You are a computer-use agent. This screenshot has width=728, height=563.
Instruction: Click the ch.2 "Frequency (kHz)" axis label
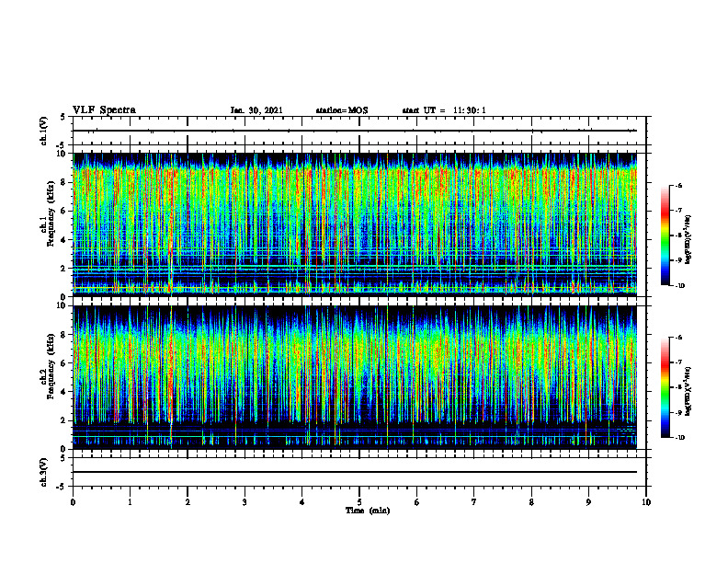click(x=51, y=366)
